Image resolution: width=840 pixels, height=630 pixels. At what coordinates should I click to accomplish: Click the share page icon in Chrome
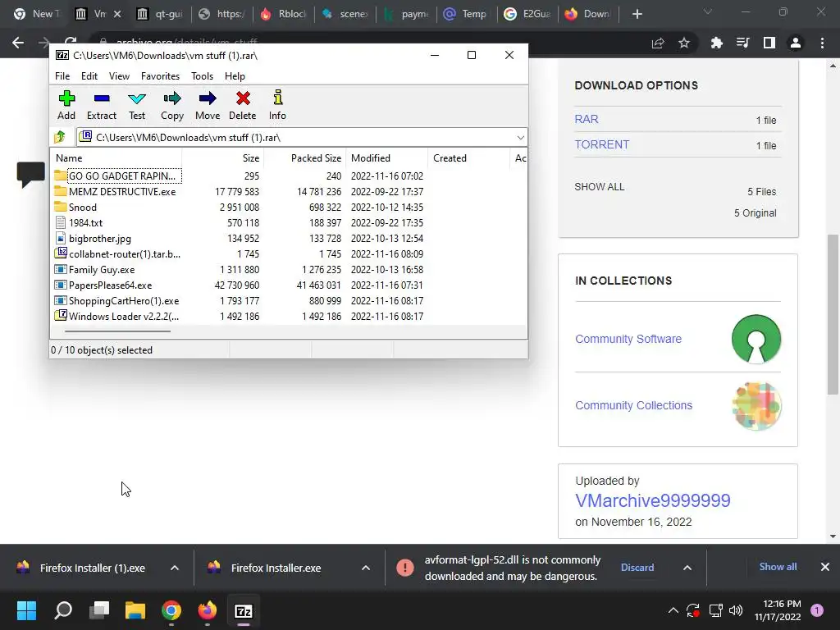[x=657, y=43]
